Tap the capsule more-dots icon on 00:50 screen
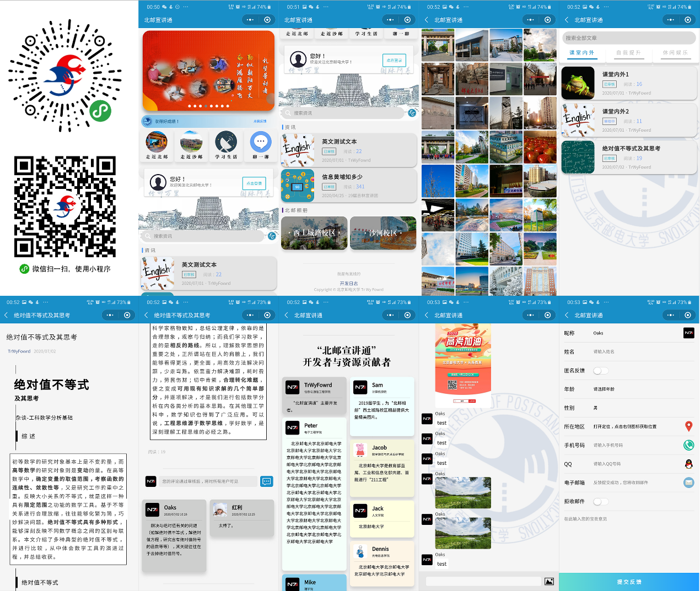Image resolution: width=700 pixels, height=591 pixels. pos(250,20)
